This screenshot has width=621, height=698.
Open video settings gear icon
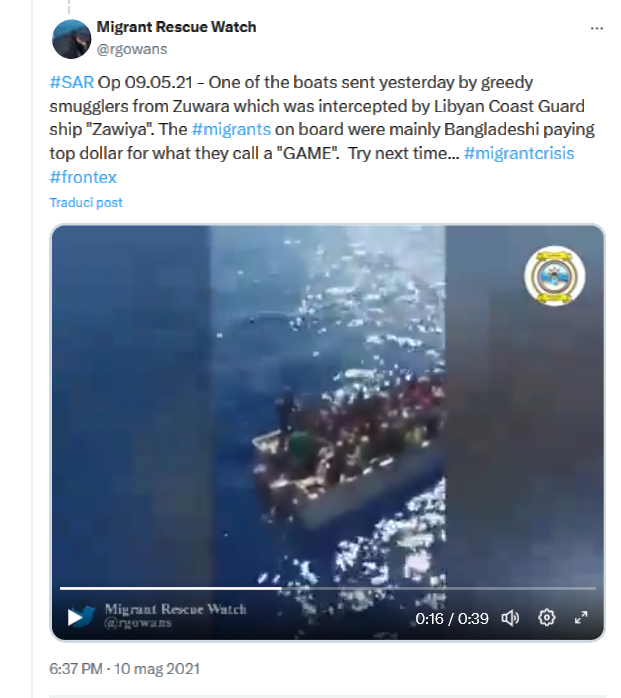(x=547, y=617)
